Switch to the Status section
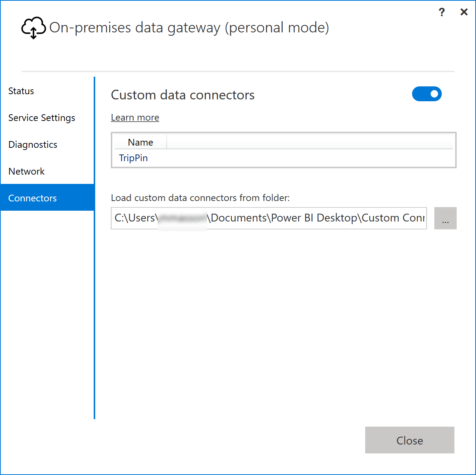The height and width of the screenshot is (475, 476). [x=21, y=91]
